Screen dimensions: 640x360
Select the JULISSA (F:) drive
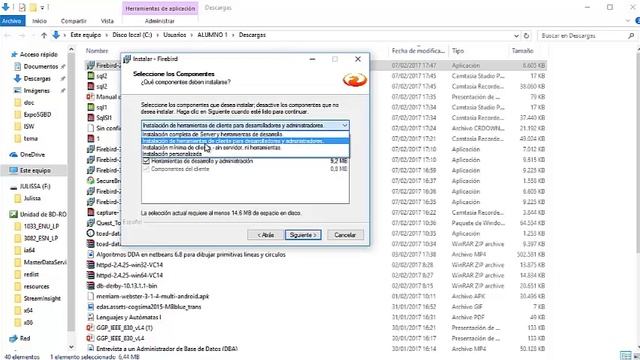pyautogui.click(x=35, y=186)
